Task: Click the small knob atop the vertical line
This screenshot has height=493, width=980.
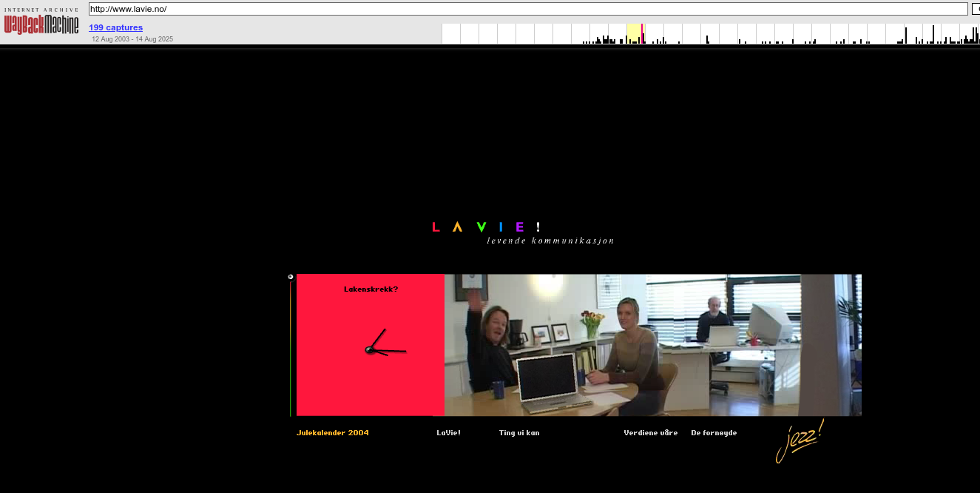Action: coord(291,277)
